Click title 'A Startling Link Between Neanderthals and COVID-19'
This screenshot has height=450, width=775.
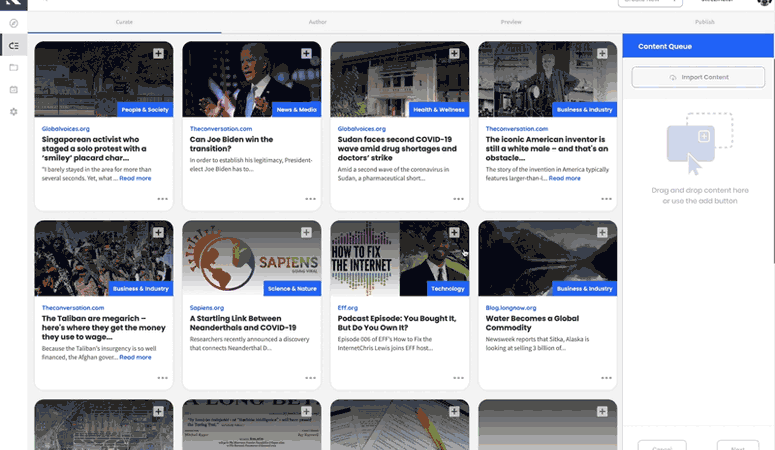click(x=243, y=323)
